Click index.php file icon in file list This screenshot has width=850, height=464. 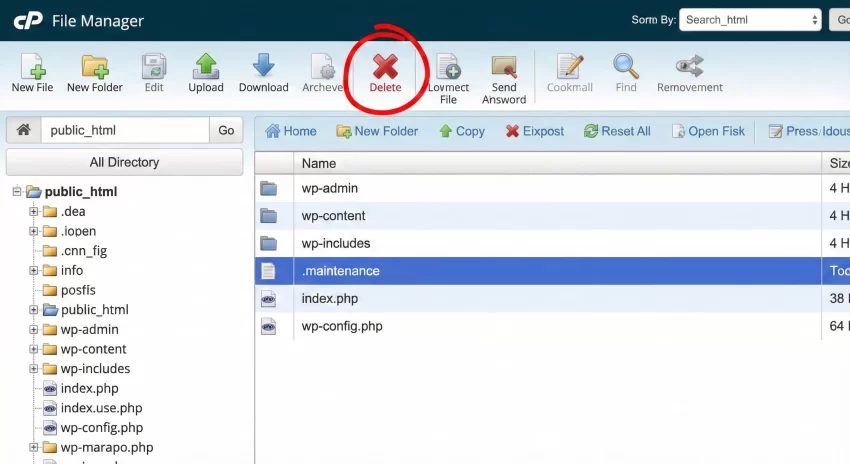pyautogui.click(x=268, y=299)
